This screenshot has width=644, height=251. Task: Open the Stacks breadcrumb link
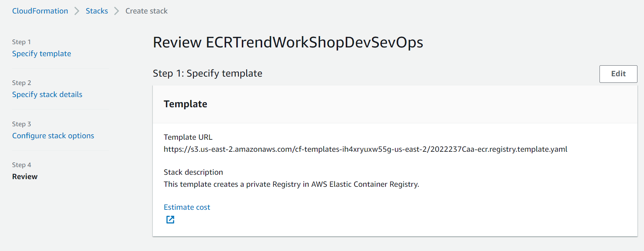pyautogui.click(x=97, y=11)
